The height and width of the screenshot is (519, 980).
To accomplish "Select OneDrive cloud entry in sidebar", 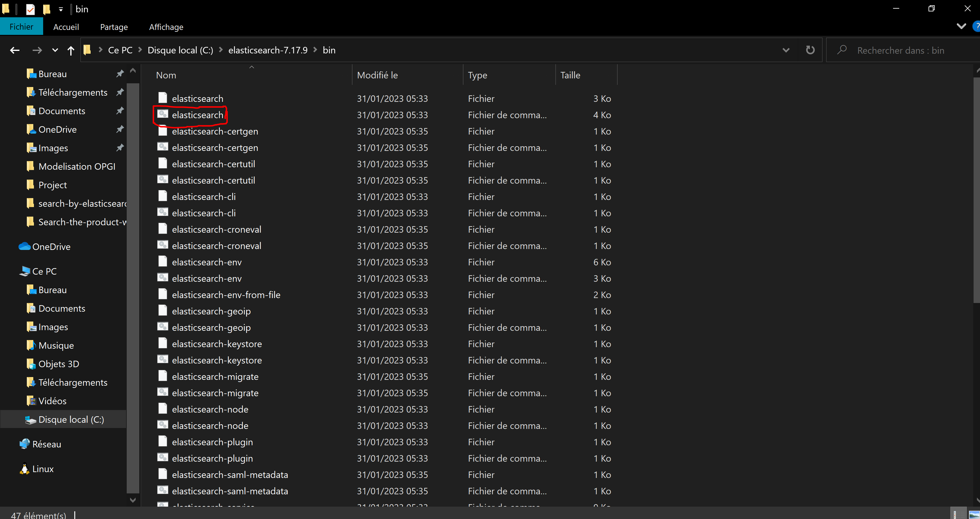I will click(51, 247).
